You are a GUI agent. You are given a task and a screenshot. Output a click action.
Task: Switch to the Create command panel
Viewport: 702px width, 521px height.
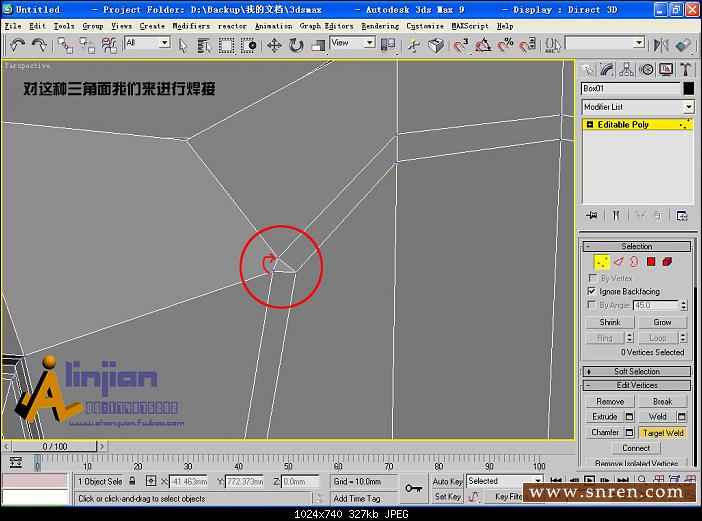pyautogui.click(x=587, y=70)
